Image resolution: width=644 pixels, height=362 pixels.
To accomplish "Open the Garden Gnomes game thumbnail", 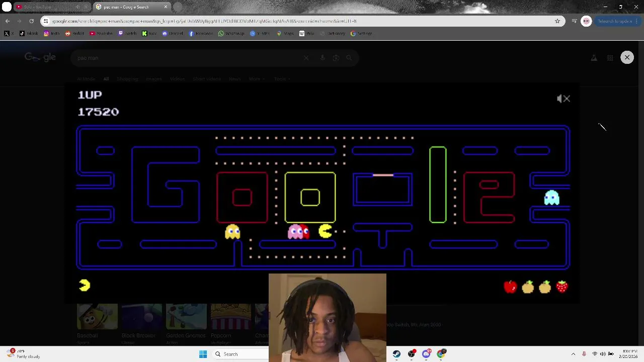I will (x=186, y=316).
